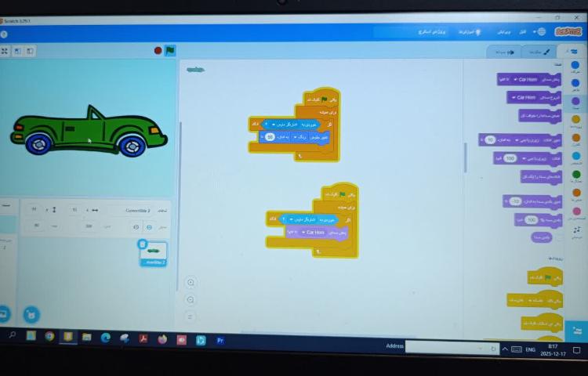Select the green Operators category circle

tap(576, 175)
